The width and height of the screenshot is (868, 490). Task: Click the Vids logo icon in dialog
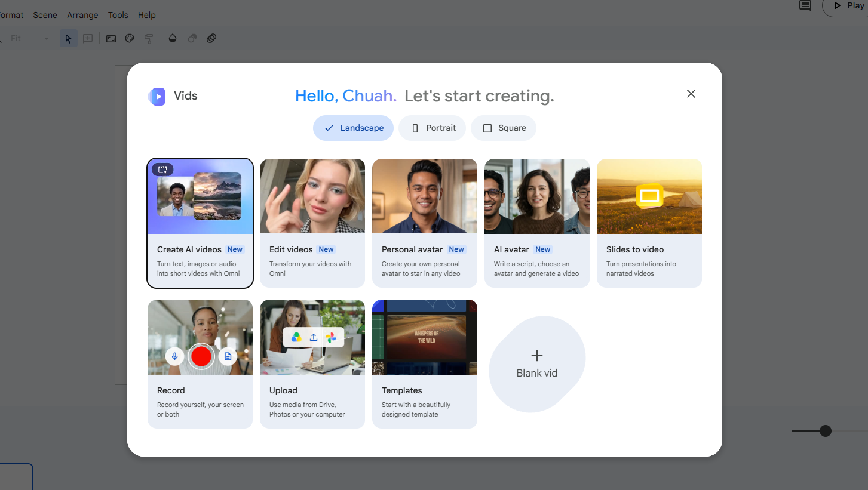(157, 96)
